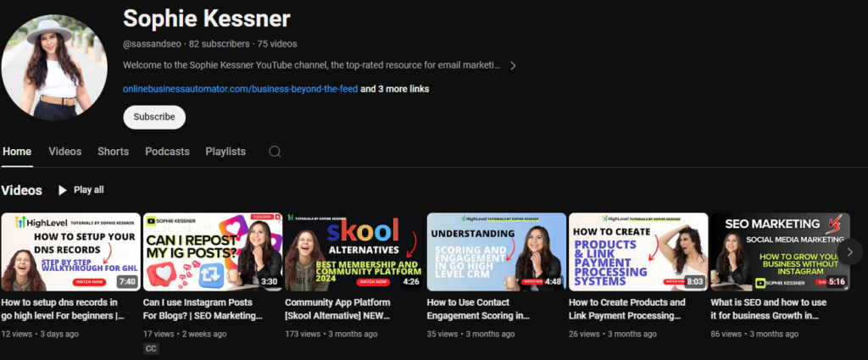Click title 'Can I use Instagram Posts For Blogs?'

pyautogui.click(x=203, y=309)
